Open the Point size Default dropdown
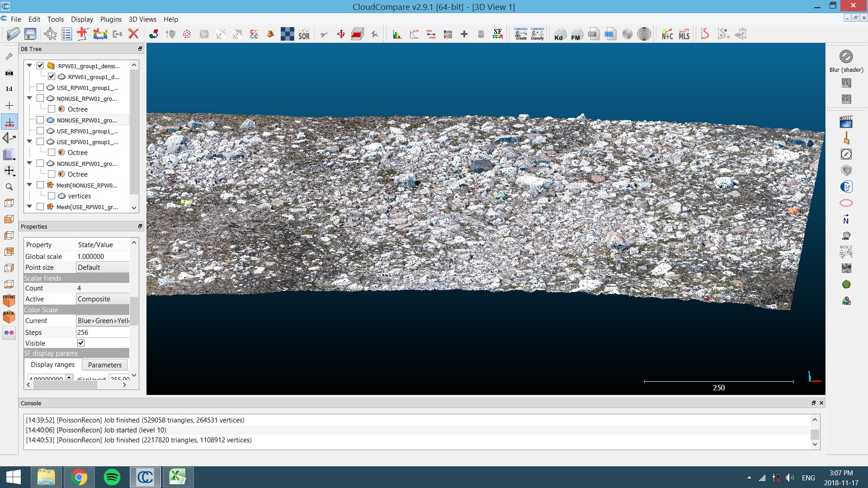 pos(103,267)
